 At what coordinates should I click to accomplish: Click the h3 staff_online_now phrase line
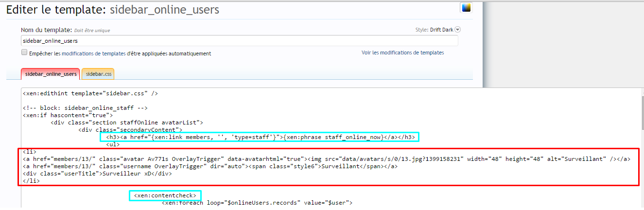click(260, 137)
